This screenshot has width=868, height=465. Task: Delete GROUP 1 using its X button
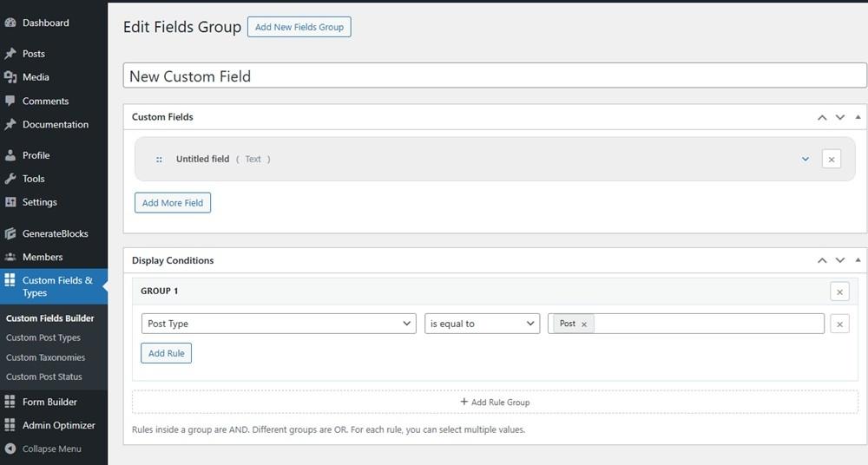[839, 291]
